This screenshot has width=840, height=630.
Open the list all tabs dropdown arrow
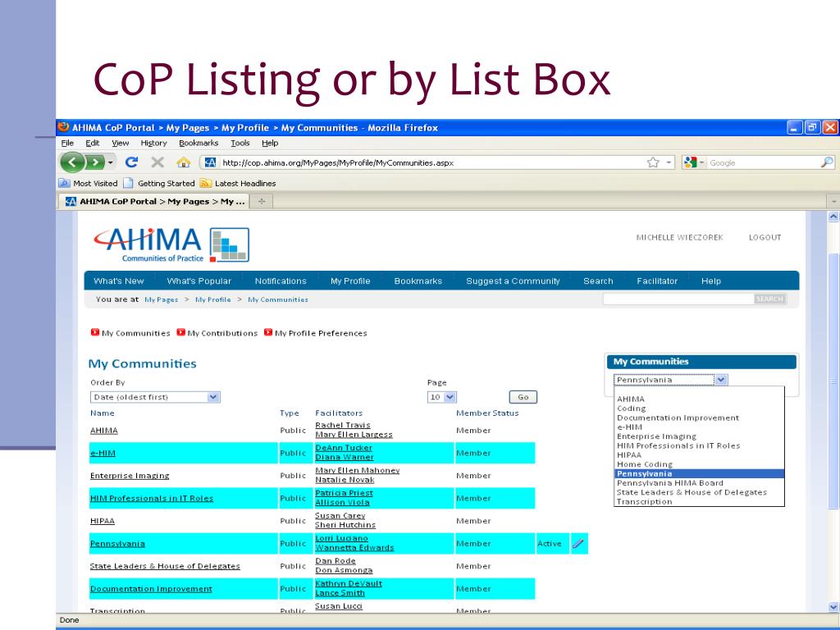tap(834, 202)
